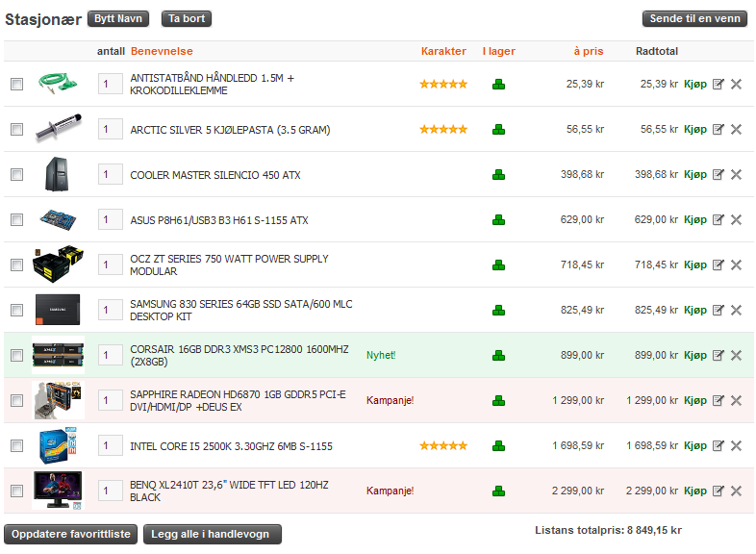Check stock icon for Antistatbånd håndledd
This screenshot has height=554, width=756.
click(498, 85)
